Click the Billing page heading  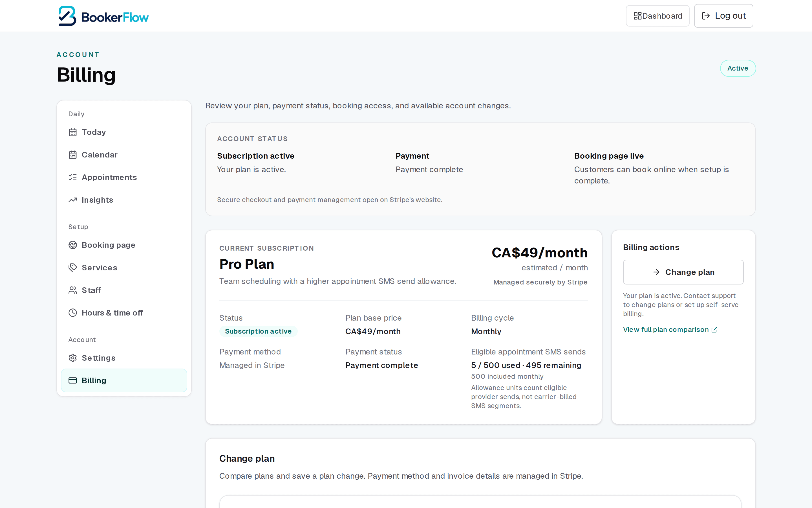86,75
